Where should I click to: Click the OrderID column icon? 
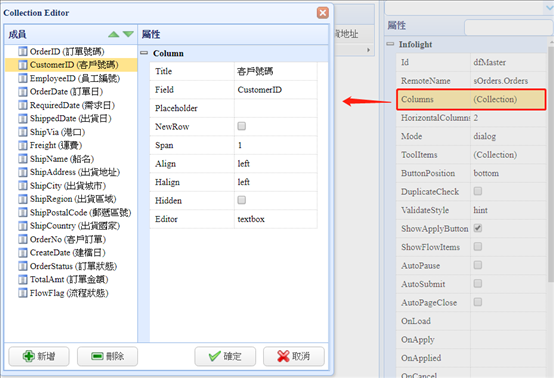coord(23,52)
